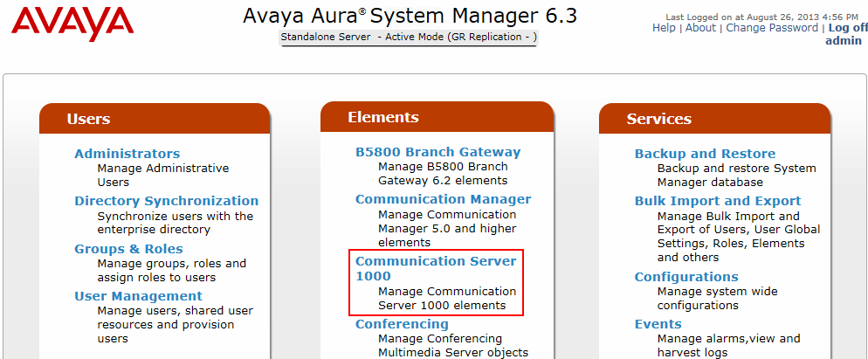Click the 'Last Logged on' timestamp text

(x=761, y=17)
